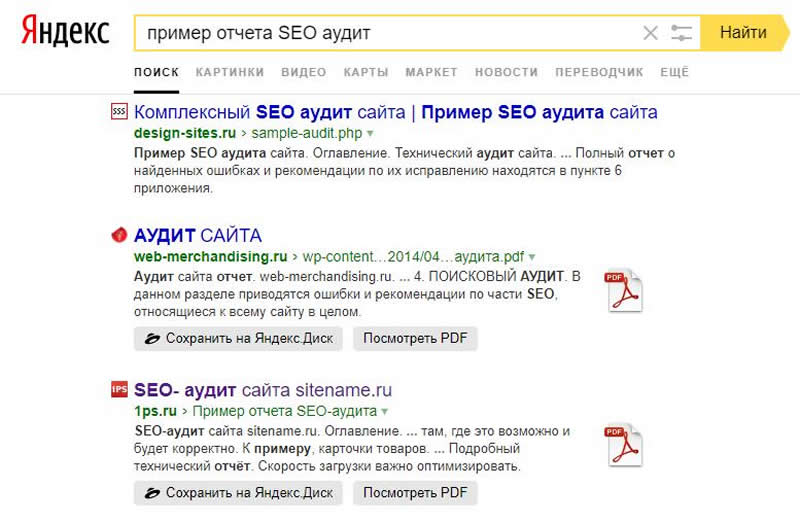
Task: Click PDF icon for web-merchandising result
Action: click(x=623, y=290)
